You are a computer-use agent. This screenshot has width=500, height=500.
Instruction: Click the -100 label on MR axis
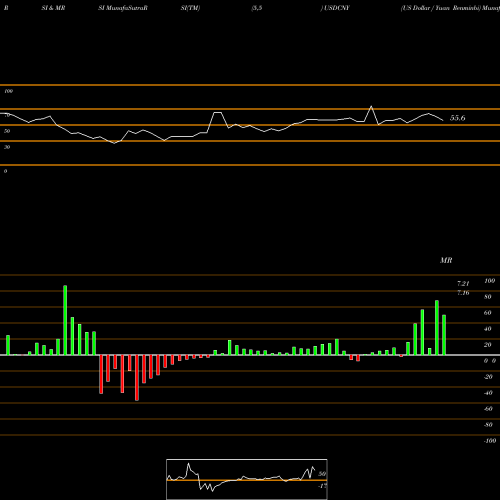(490, 441)
